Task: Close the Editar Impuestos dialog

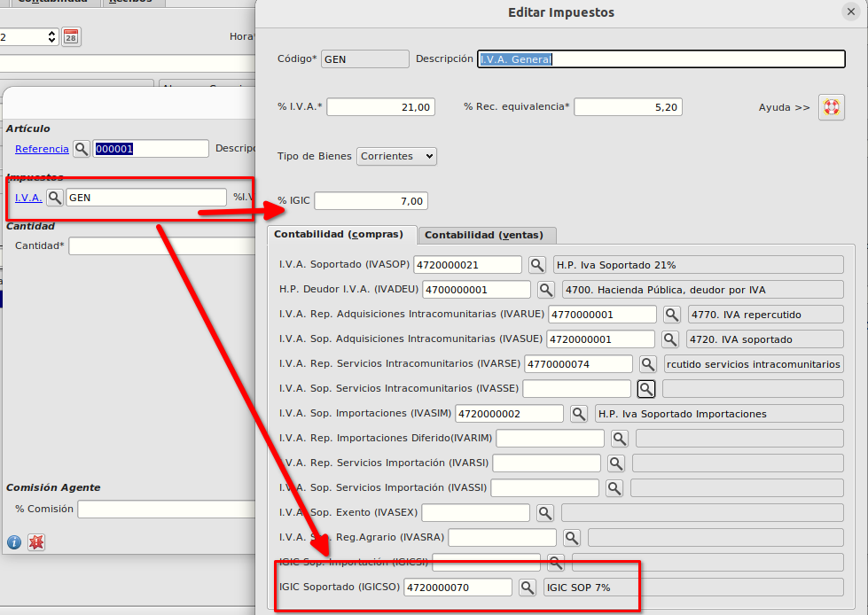Action: point(851,12)
